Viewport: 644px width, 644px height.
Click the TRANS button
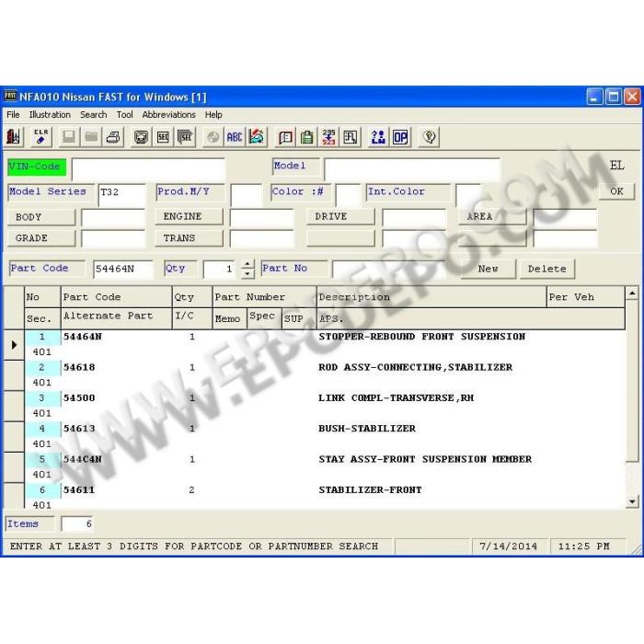click(189, 238)
